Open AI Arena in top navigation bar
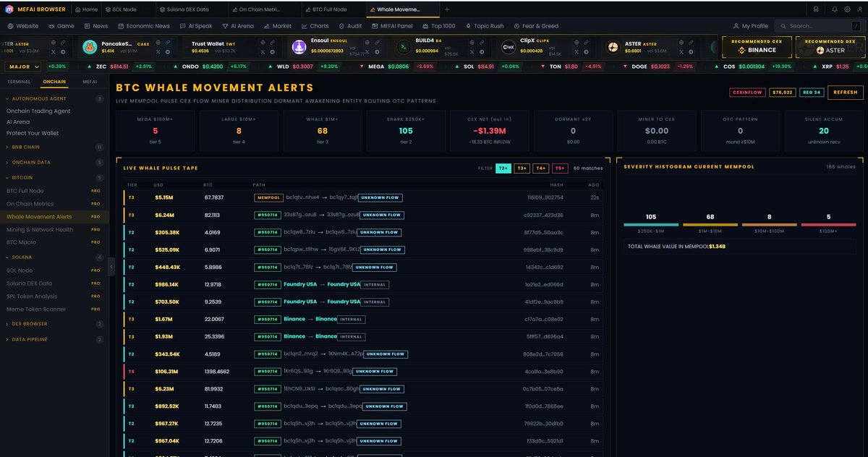The height and width of the screenshot is (457, 868). pos(238,26)
